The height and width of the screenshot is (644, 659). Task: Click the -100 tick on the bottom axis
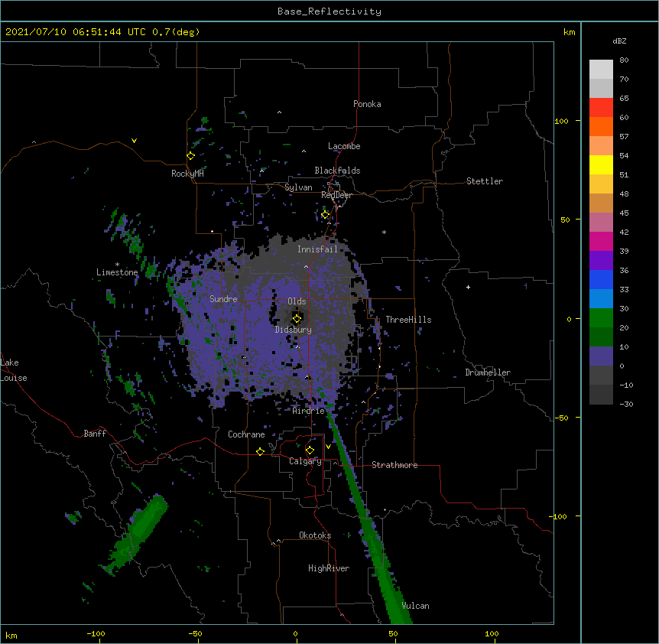pyautogui.click(x=96, y=633)
